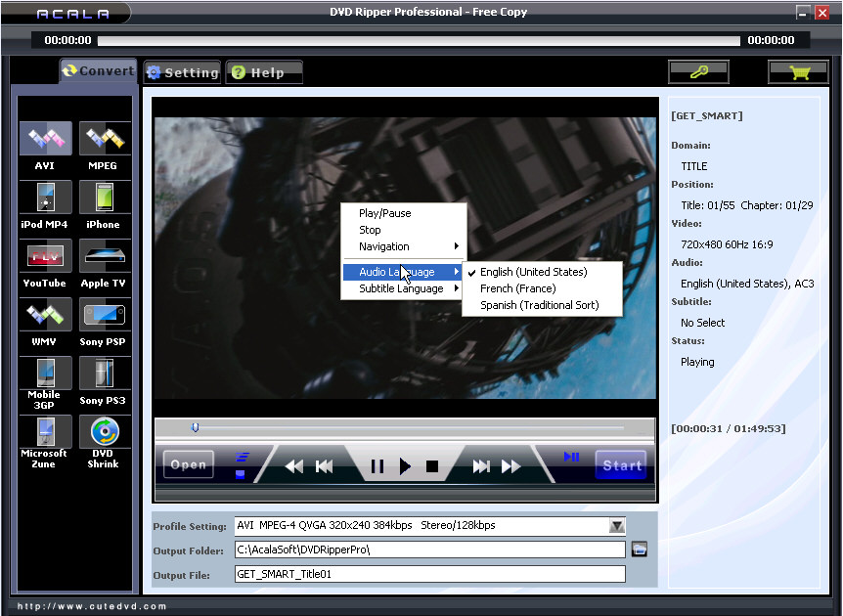
Task: Select the DVD Shrink icon
Action: 103,432
